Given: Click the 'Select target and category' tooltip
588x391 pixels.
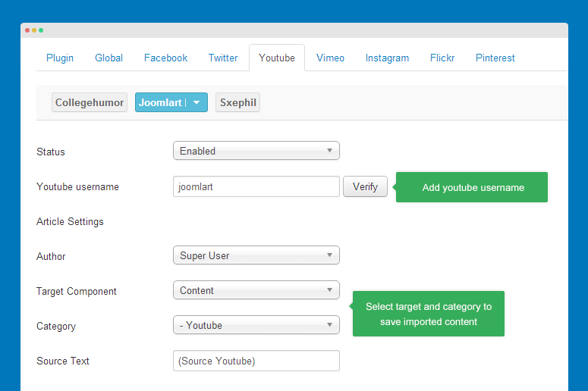Looking at the screenshot, I should (428, 314).
